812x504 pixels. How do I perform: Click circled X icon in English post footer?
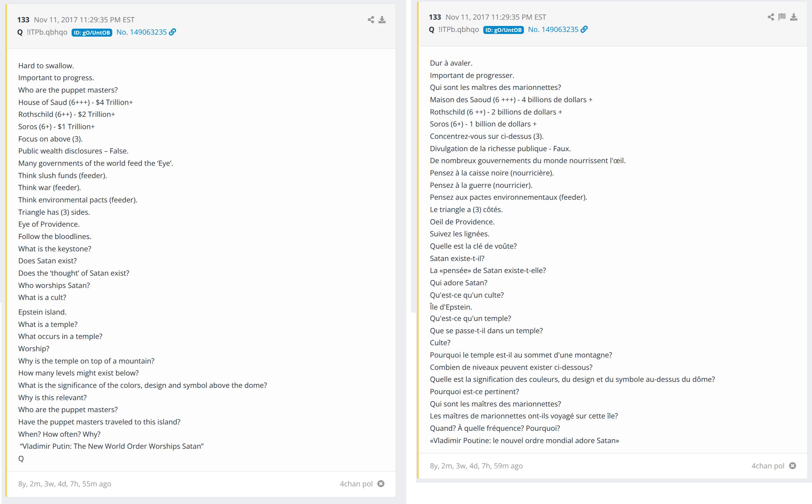click(381, 484)
